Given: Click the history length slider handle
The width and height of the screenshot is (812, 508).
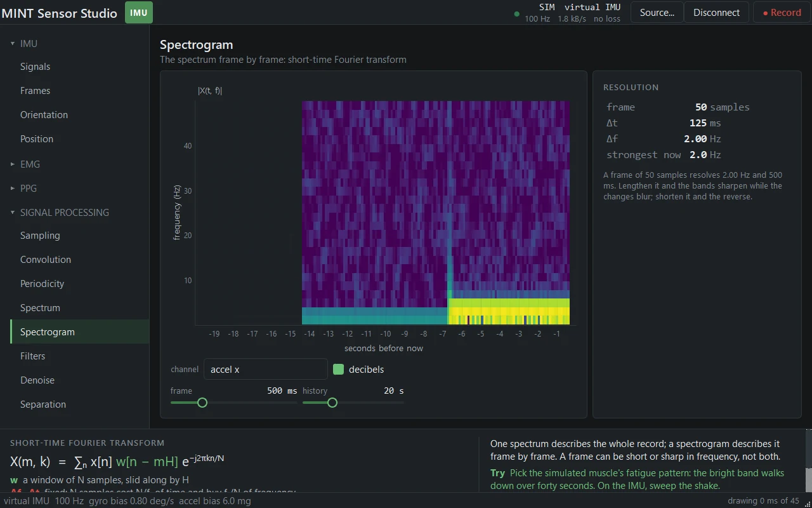Looking at the screenshot, I should click(x=332, y=403).
